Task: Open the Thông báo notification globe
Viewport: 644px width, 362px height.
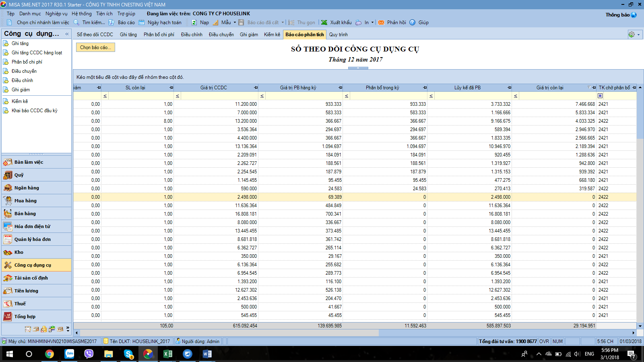Action: 634,15
